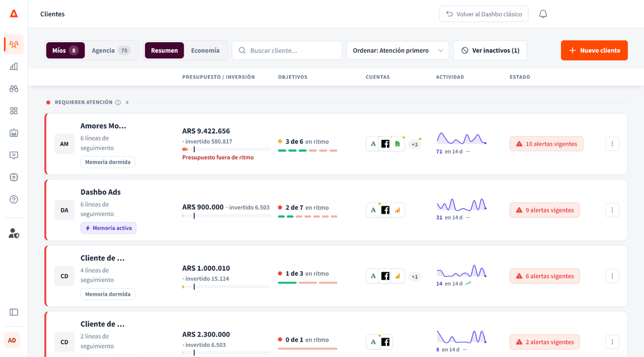The image size is (644, 357).
Task: Open the four-squares grid sidebar icon
Action: [14, 111]
